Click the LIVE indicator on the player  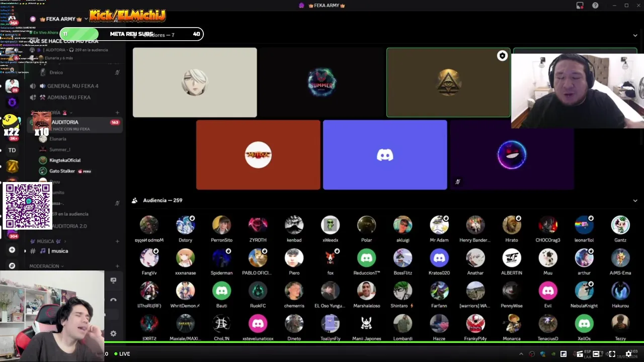click(122, 354)
